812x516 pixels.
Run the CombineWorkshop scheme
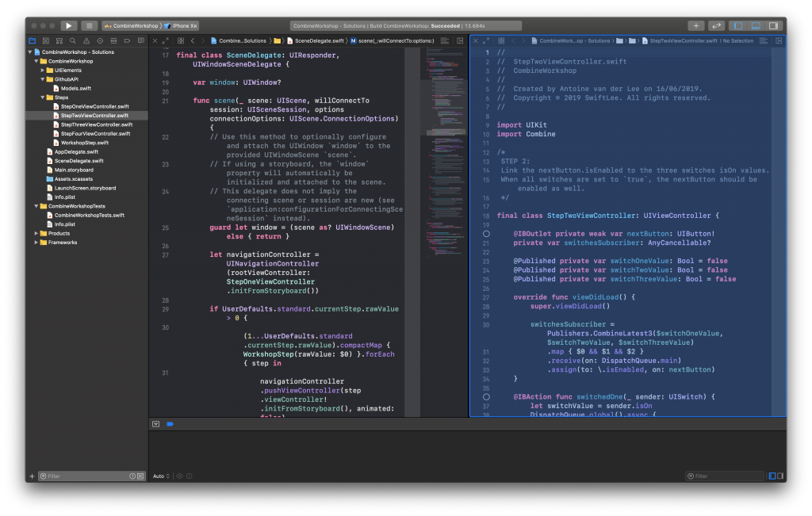[68, 25]
